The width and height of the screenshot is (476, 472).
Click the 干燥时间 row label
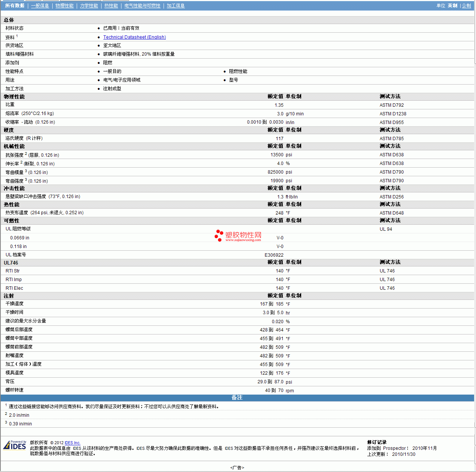click(15, 312)
